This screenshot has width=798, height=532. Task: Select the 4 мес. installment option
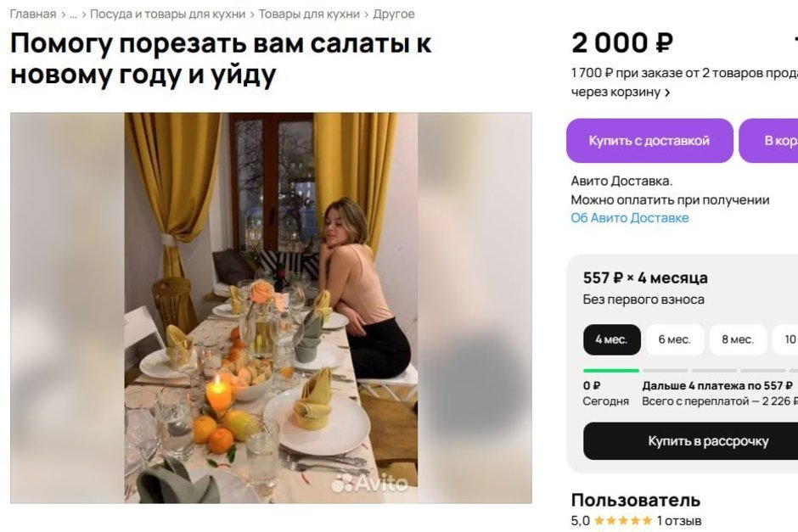611,339
